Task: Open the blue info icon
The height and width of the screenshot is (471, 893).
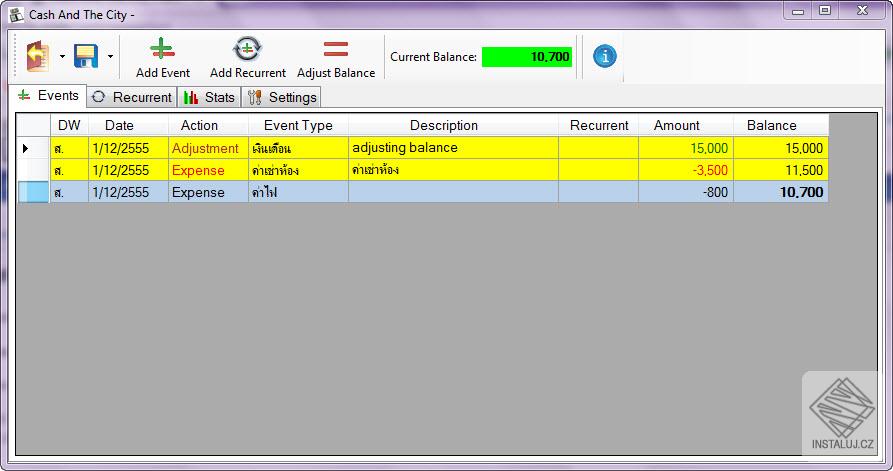Action: [605, 56]
